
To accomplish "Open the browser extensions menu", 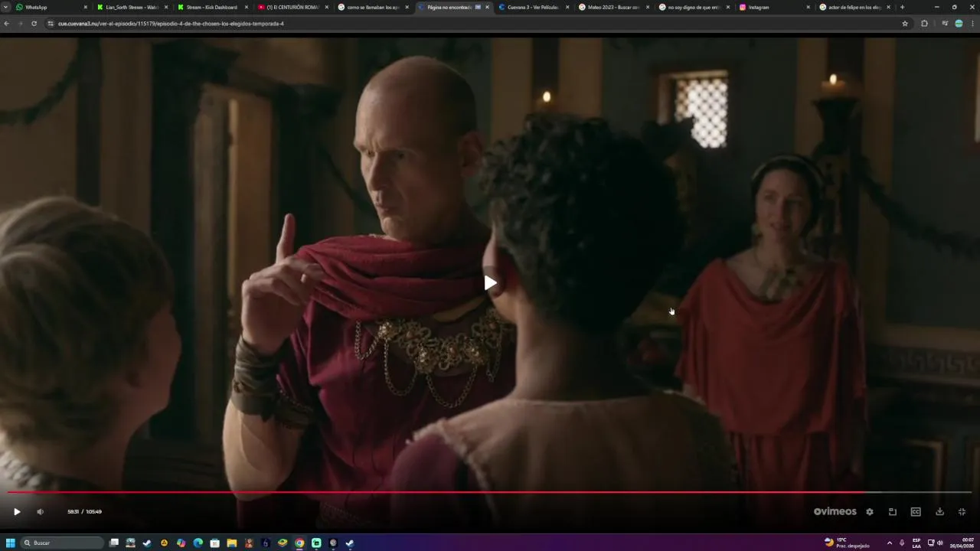I will tap(924, 24).
